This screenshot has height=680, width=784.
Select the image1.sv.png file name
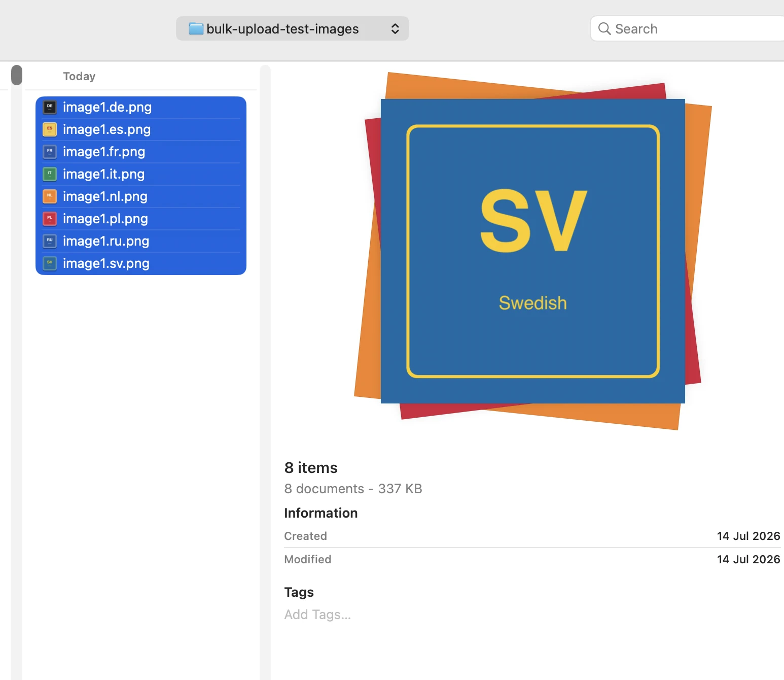106,263
